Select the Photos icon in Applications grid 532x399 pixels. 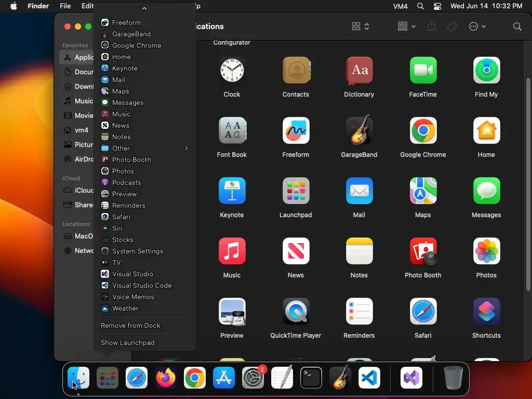[x=486, y=251]
